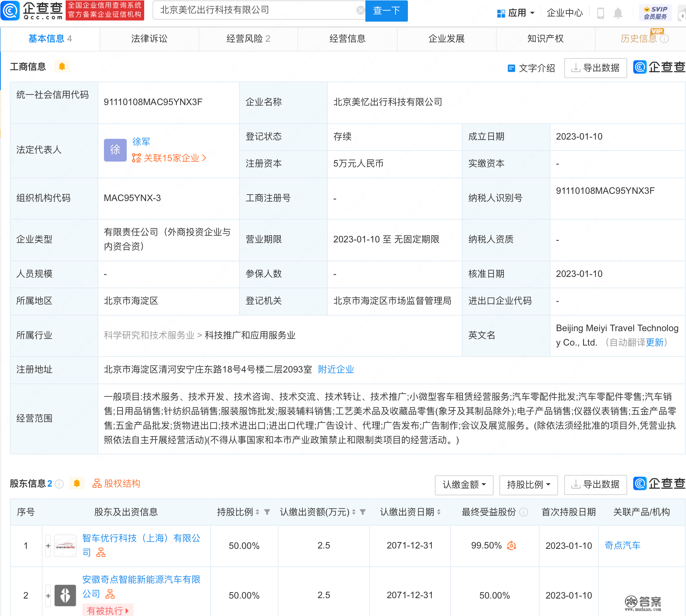The width and height of the screenshot is (686, 616).
Task: Sort the 持股比例 column
Action: [257, 512]
